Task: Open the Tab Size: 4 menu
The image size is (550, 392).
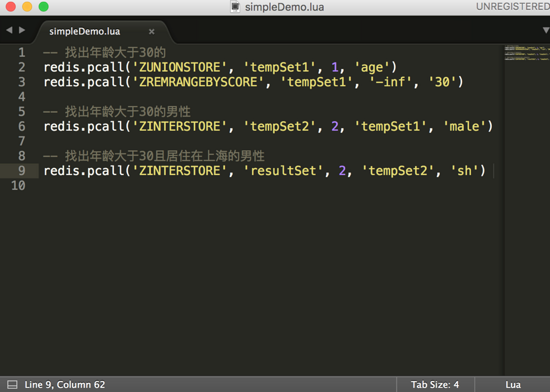Action: (435, 385)
